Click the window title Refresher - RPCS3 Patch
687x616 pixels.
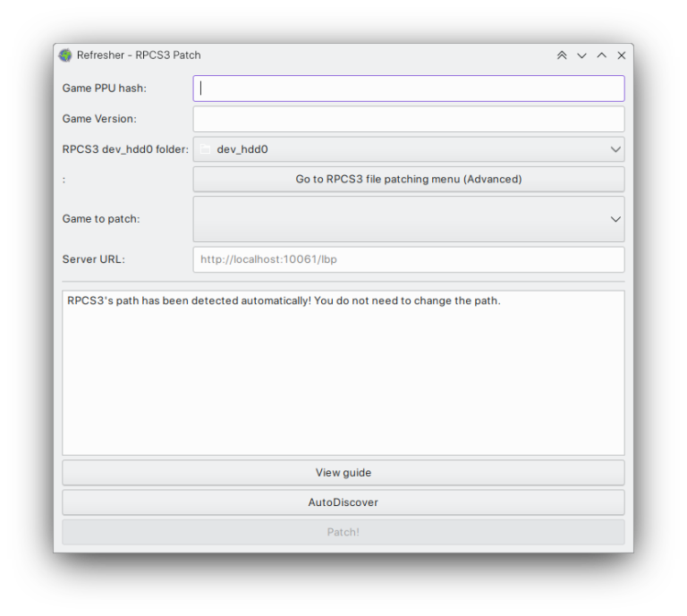139,55
